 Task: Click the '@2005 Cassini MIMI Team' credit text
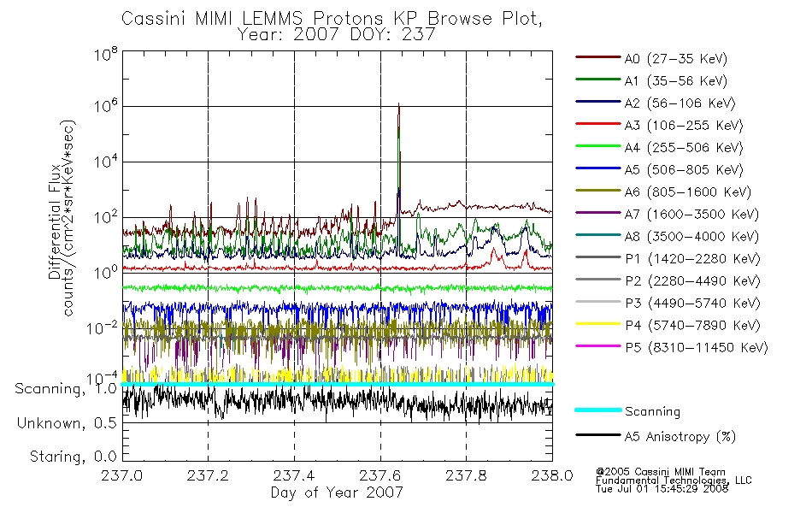point(661,472)
